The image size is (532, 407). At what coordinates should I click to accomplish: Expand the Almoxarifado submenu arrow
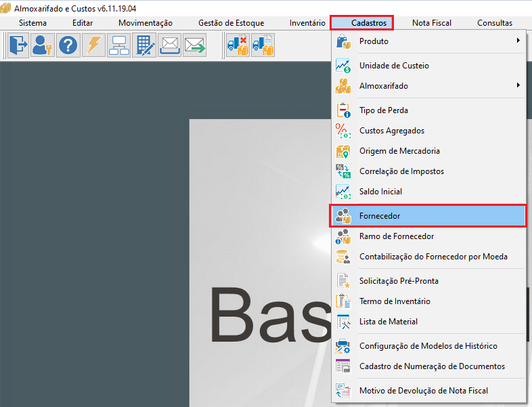pyautogui.click(x=518, y=85)
